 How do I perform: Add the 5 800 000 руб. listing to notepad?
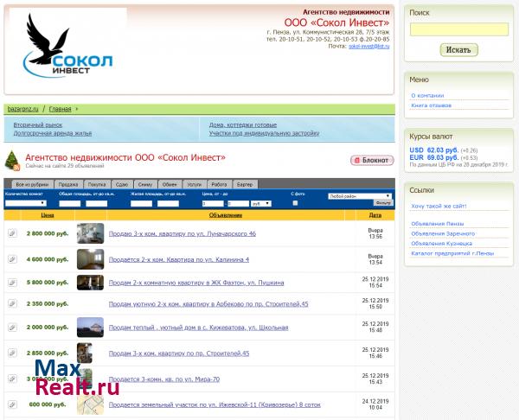point(12,283)
